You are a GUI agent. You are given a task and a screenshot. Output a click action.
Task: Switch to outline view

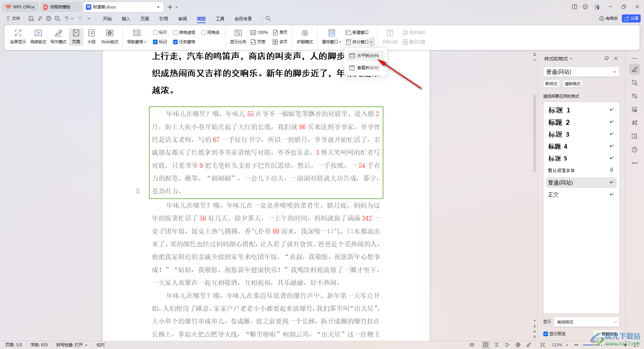(x=92, y=37)
